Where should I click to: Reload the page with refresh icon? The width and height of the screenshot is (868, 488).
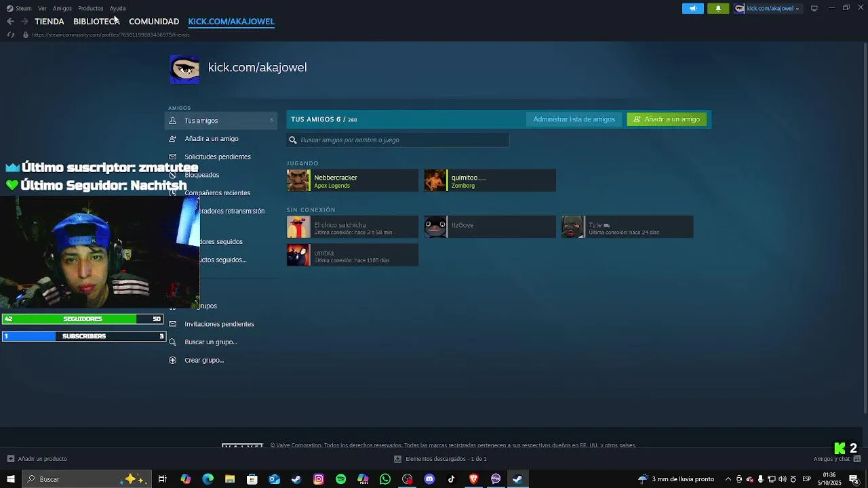tap(10, 35)
